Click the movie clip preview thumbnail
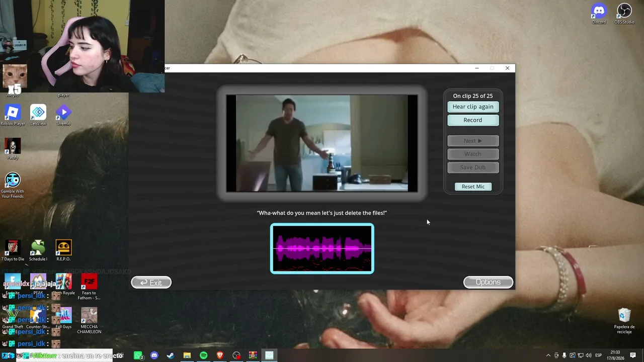The height and width of the screenshot is (362, 644). tap(322, 143)
